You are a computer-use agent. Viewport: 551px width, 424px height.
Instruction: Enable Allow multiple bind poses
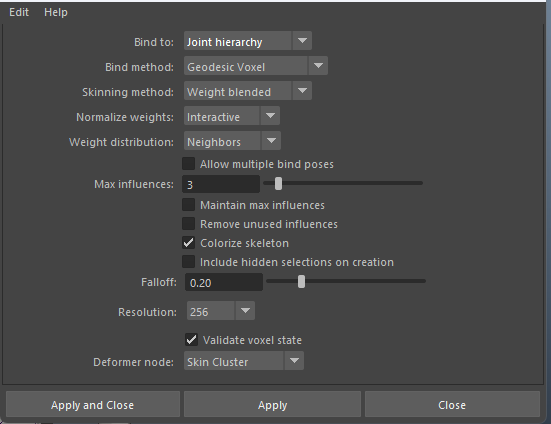click(189, 164)
